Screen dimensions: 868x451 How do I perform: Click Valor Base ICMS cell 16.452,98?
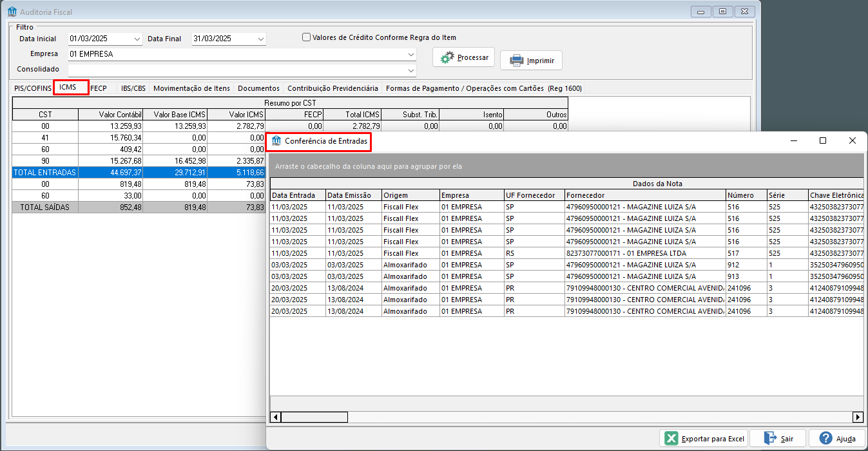click(x=175, y=161)
